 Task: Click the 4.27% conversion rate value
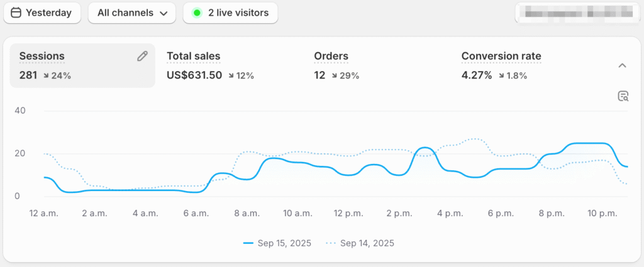click(476, 75)
